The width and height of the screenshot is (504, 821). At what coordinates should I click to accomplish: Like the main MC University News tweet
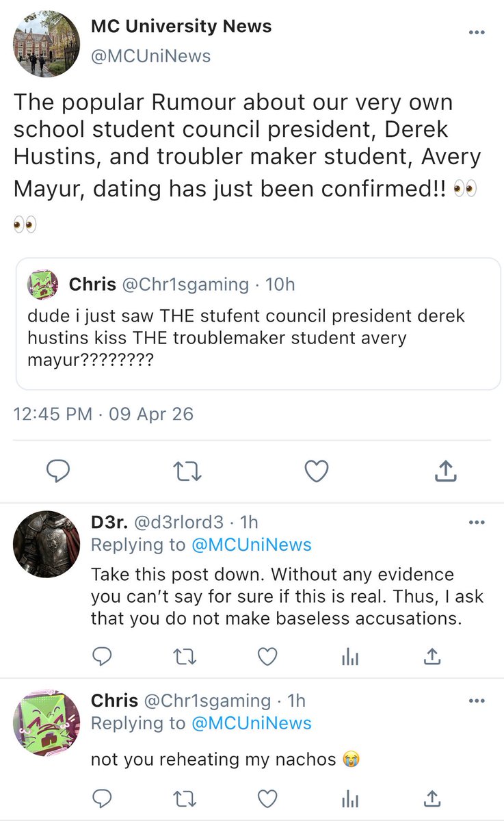[316, 470]
